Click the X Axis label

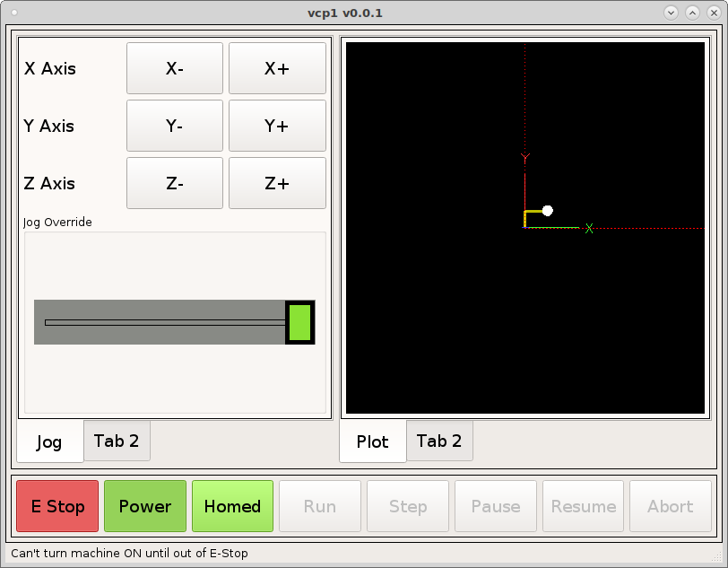[49, 68]
